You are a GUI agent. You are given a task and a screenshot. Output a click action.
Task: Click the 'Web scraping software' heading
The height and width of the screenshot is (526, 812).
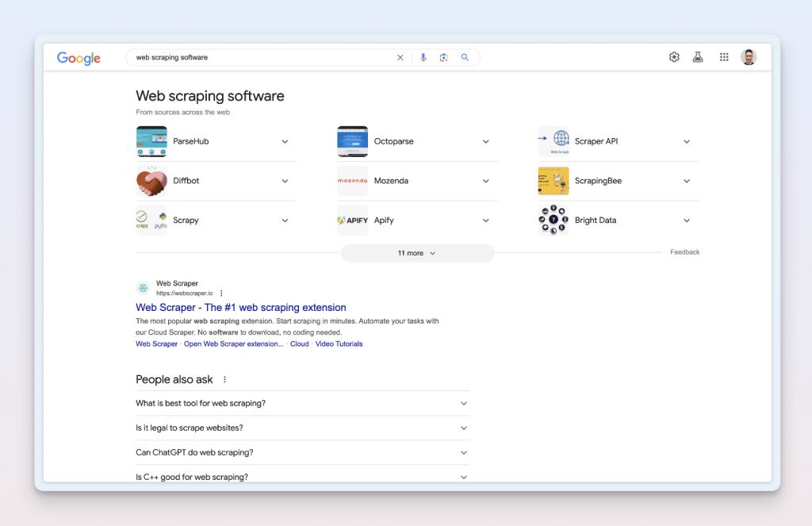pos(209,96)
